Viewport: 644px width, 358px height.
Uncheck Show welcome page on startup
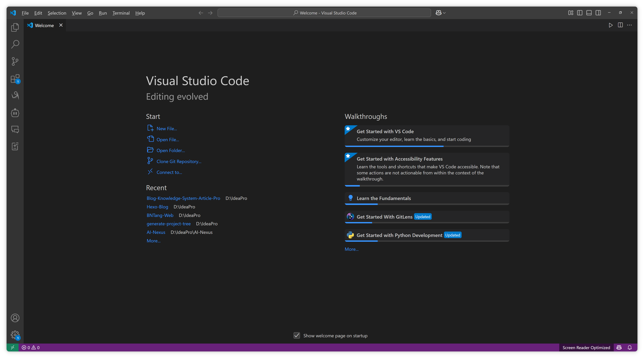click(x=297, y=336)
